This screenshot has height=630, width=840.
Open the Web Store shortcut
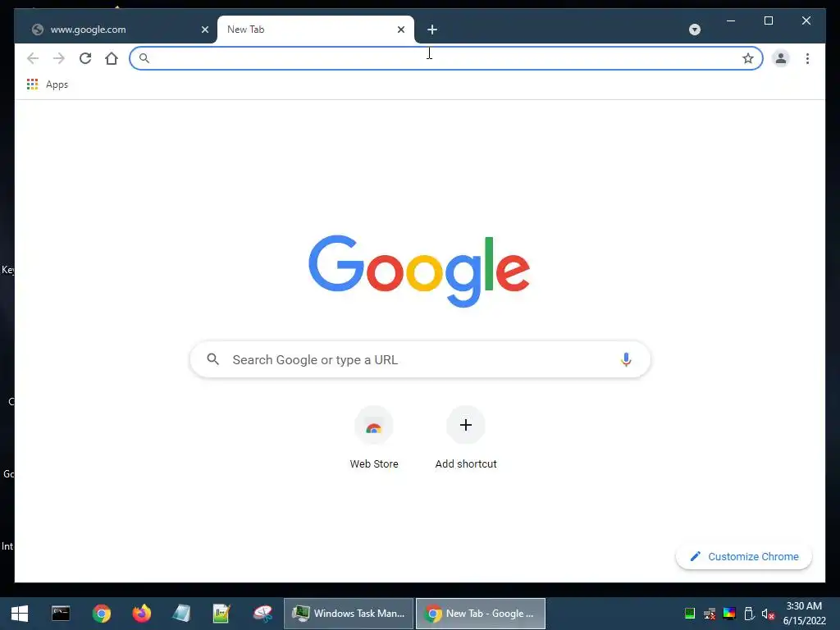[x=374, y=438]
